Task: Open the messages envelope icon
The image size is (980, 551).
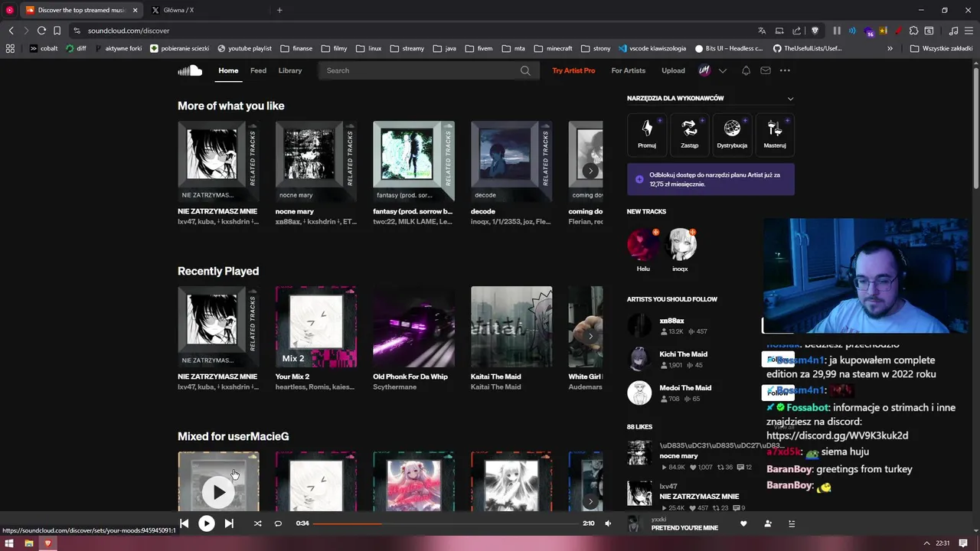Action: 765,70
